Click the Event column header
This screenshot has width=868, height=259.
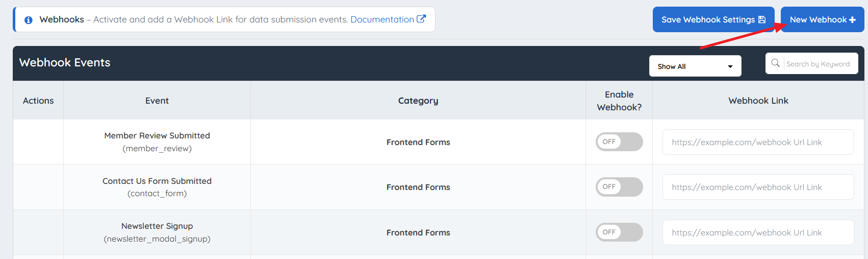(x=157, y=101)
